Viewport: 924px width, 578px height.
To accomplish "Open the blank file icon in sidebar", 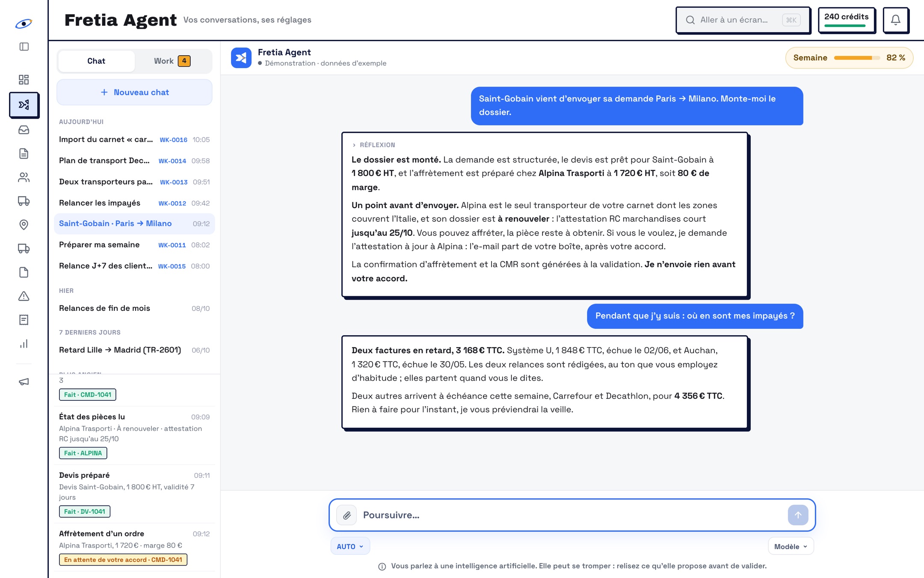I will [x=24, y=272].
